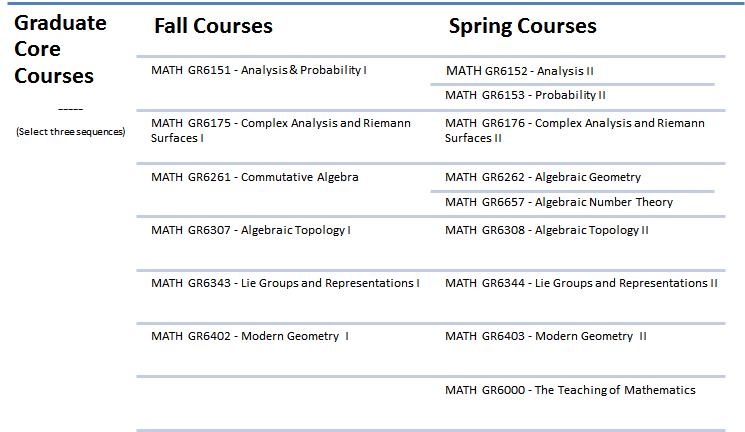Click MATH GR6657 Algebraic Number Theory
This screenshot has width=745, height=432.
point(559,202)
